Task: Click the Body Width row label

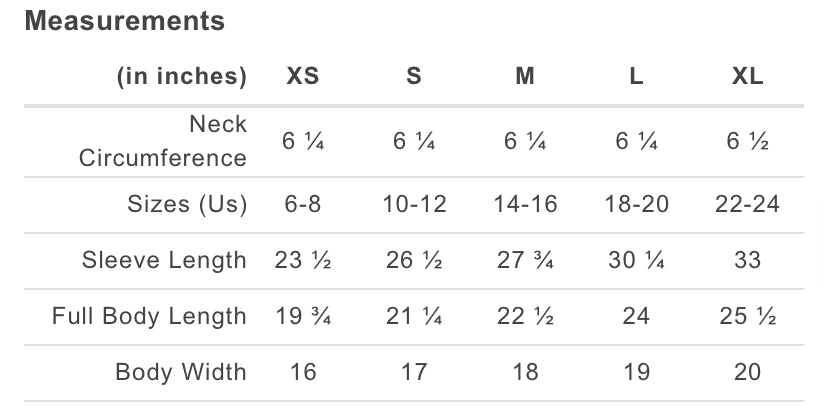Action: click(x=180, y=372)
